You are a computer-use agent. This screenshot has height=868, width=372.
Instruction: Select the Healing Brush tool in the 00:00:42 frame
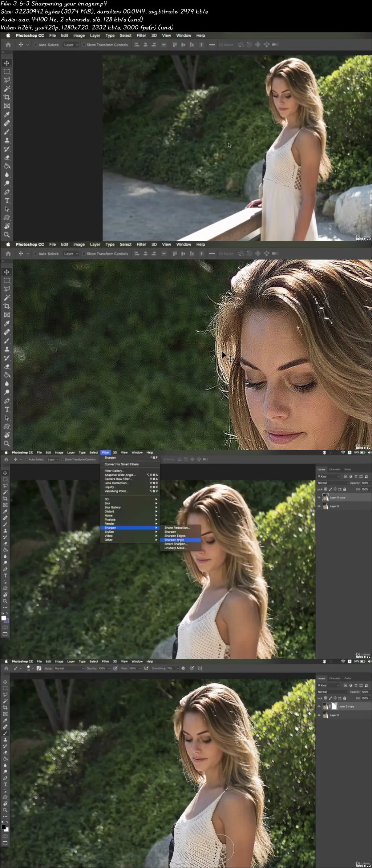point(7,332)
